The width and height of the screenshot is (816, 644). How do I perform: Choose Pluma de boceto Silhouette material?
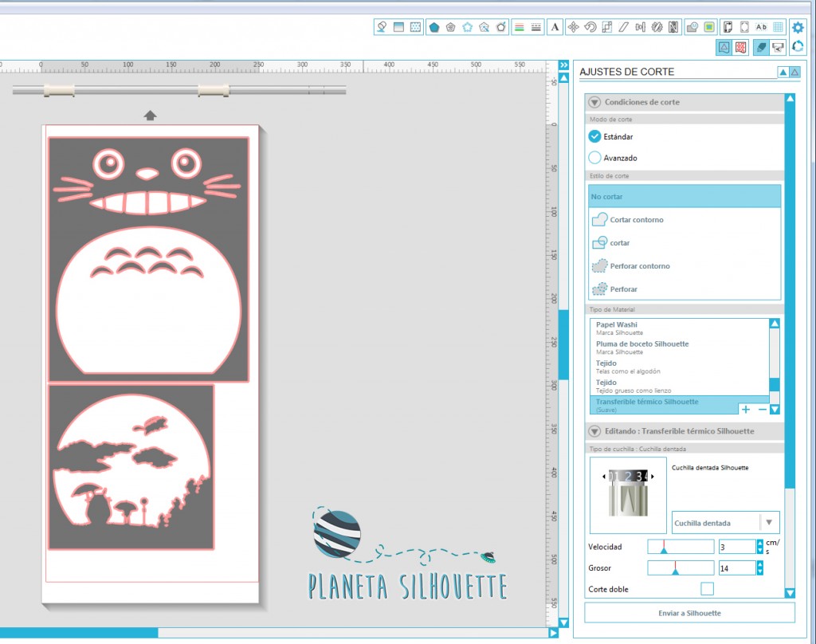[679, 348]
